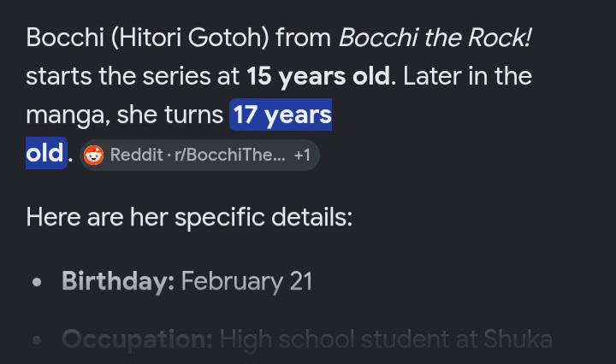Click the bullet point before Birthday

pyautogui.click(x=37, y=282)
